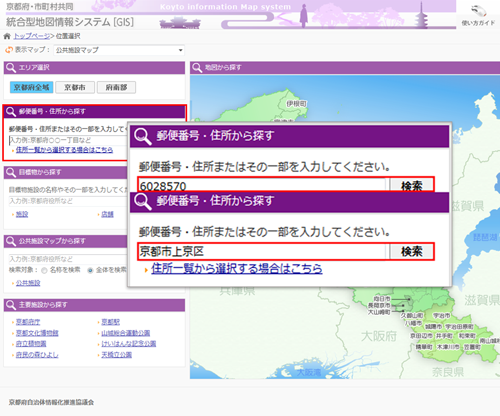Image resolution: width=500 pixels, height=416 pixels.
Task: Select the 全体を検索 radio button
Action: (90, 271)
